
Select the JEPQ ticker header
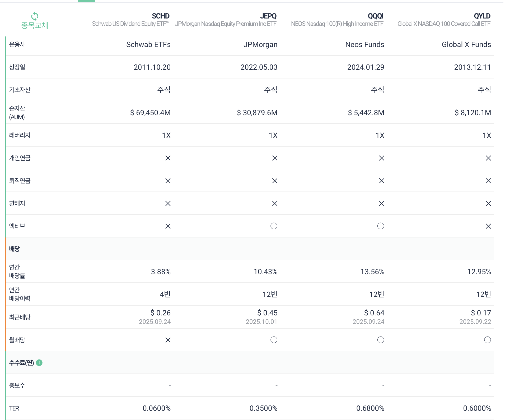[x=268, y=16]
